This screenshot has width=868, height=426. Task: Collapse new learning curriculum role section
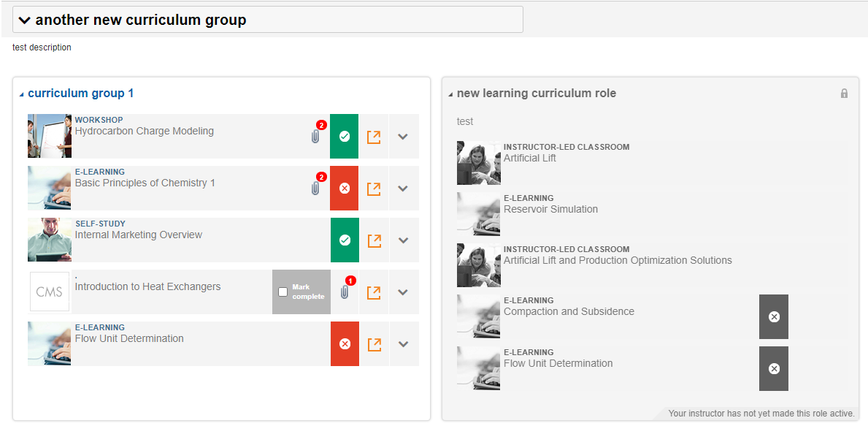pyautogui.click(x=450, y=94)
